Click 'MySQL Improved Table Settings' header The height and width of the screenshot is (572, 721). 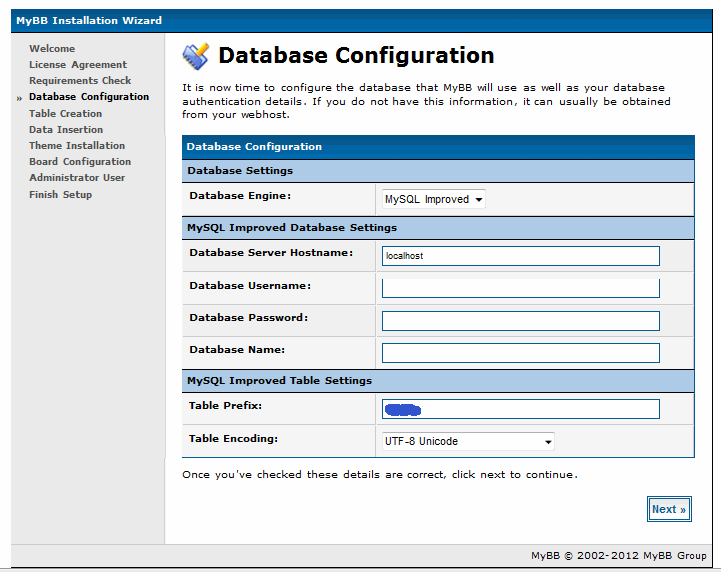pos(438,381)
